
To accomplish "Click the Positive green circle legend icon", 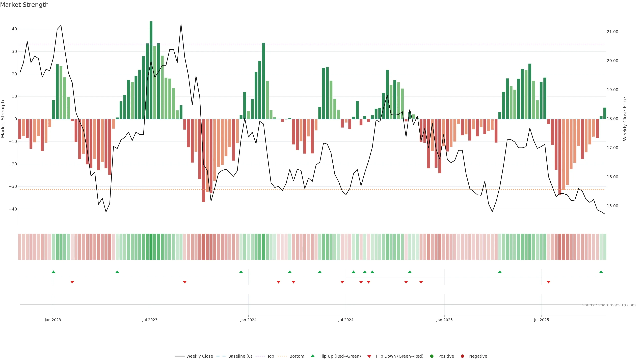I will point(432,356).
